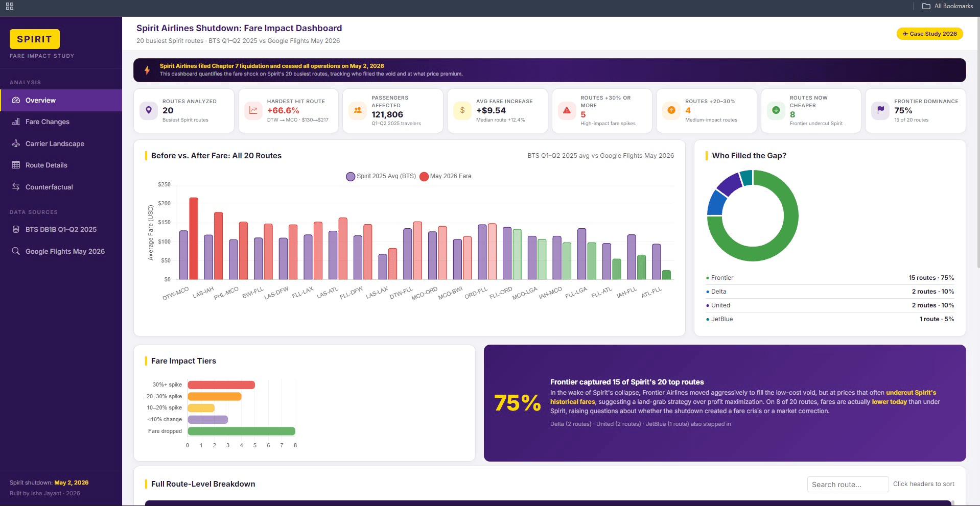Click the SPIRIT logo badge
The height and width of the screenshot is (506, 980).
tap(35, 39)
